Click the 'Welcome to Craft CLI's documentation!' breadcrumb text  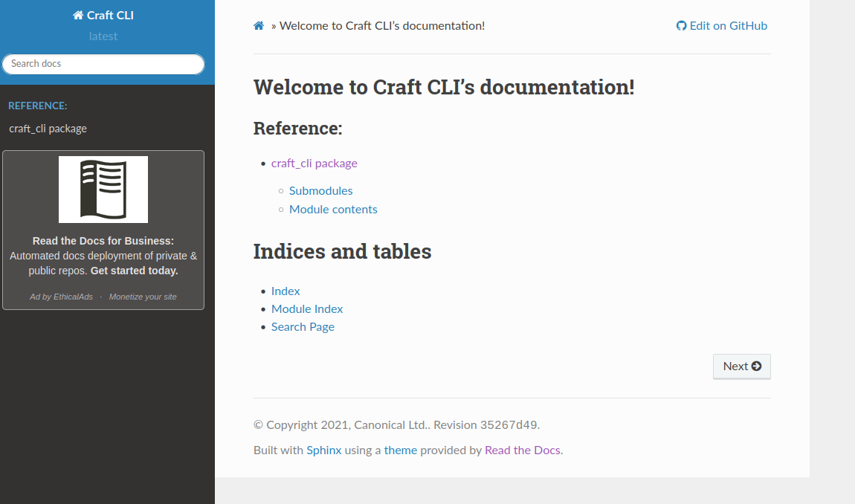tap(382, 25)
